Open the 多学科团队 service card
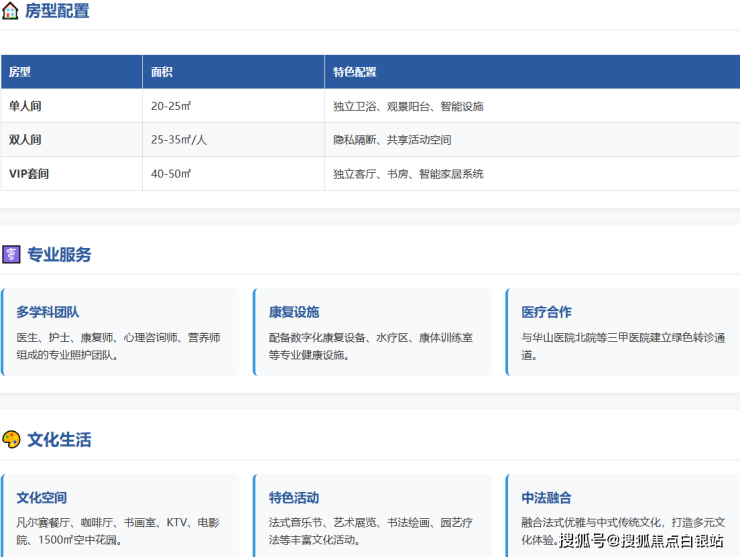Viewport: 740px width, 557px height. (x=120, y=332)
